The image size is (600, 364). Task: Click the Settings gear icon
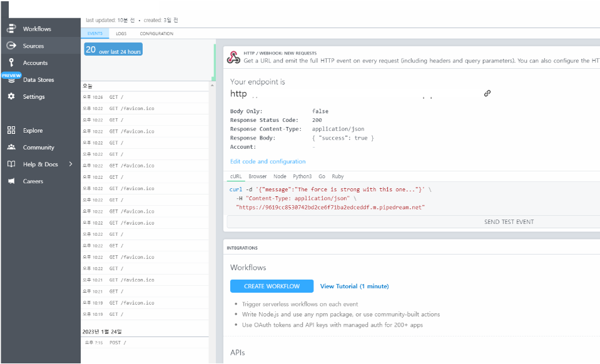pos(11,96)
